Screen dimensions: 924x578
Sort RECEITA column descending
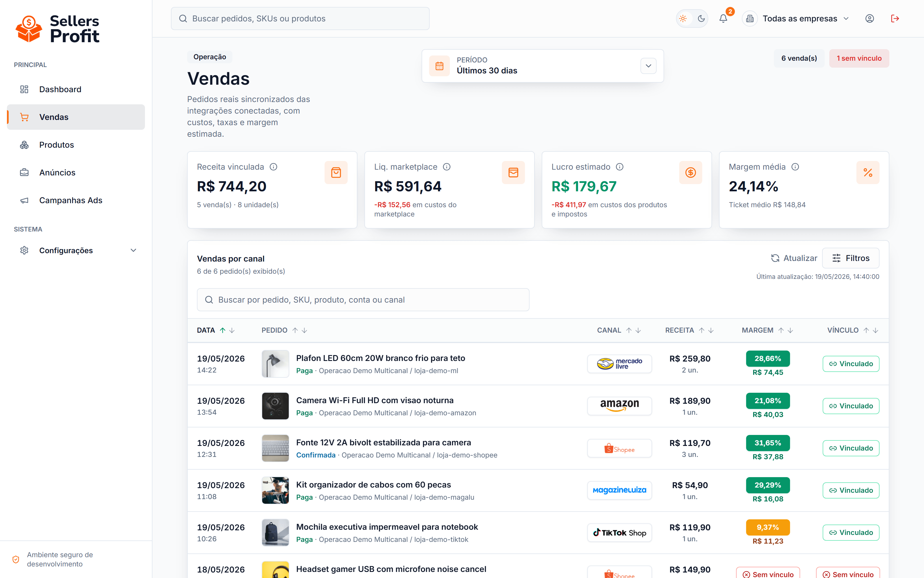(x=711, y=330)
